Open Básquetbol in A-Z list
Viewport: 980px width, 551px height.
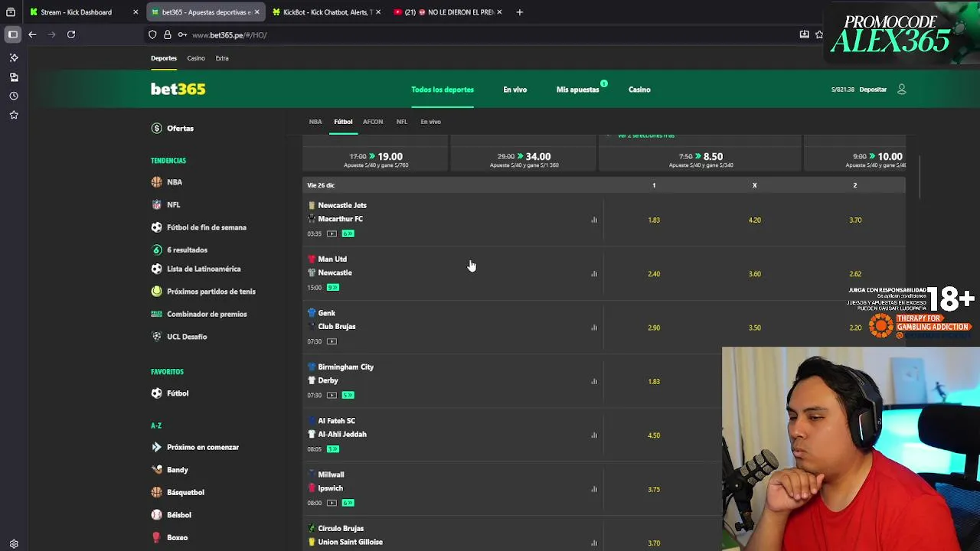[185, 493]
